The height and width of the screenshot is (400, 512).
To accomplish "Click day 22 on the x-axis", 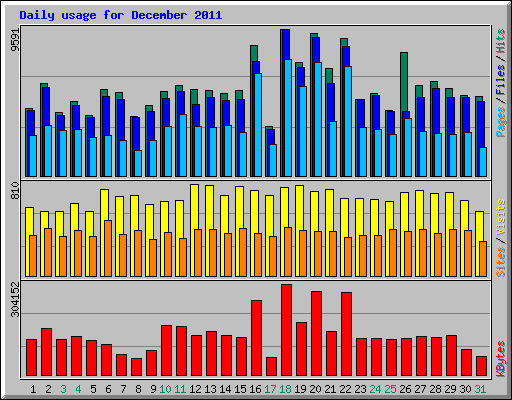I will [x=345, y=389].
